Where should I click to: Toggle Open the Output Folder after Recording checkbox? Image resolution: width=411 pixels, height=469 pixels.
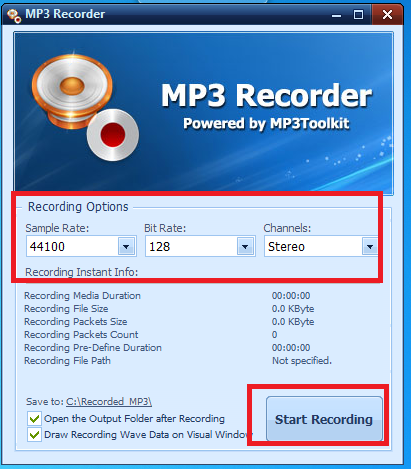tap(34, 419)
